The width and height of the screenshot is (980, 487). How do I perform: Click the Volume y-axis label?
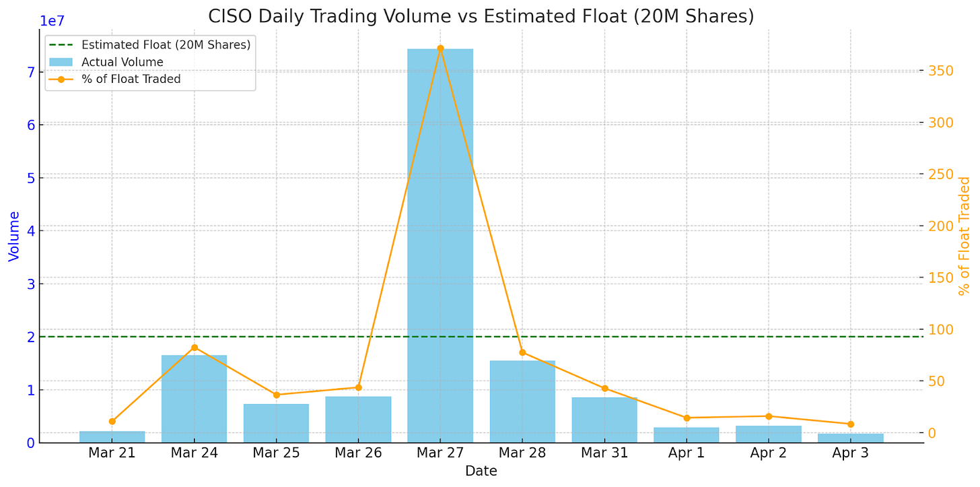[x=14, y=236]
